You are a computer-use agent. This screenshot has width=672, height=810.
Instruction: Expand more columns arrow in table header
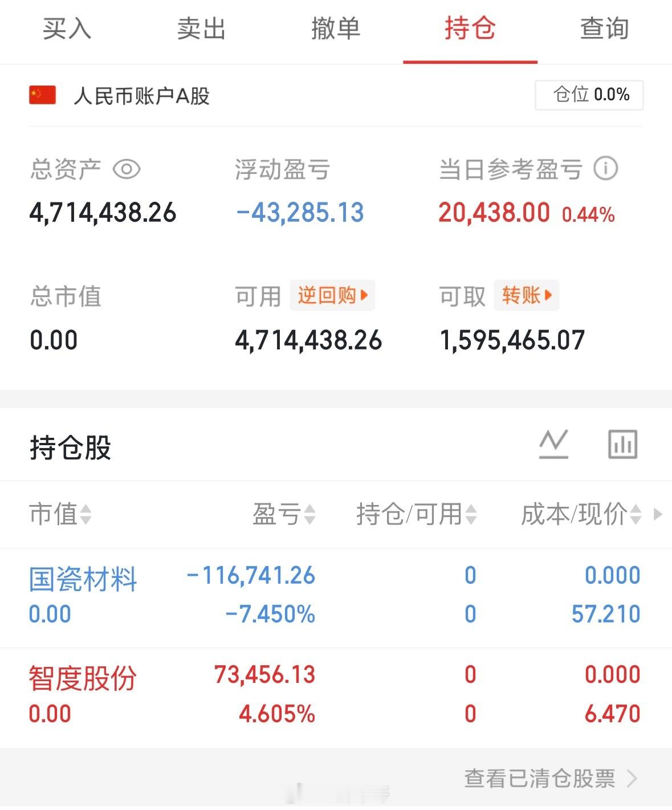point(657,514)
